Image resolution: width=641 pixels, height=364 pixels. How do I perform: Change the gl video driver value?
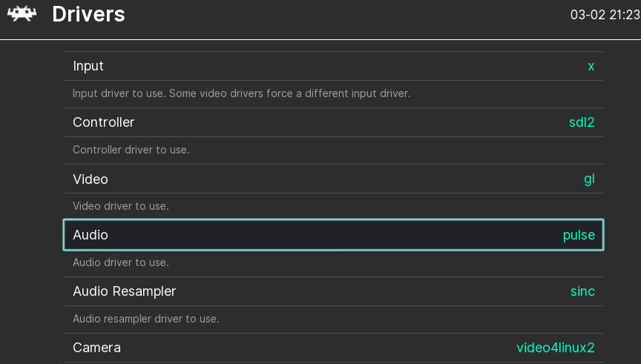[589, 179]
